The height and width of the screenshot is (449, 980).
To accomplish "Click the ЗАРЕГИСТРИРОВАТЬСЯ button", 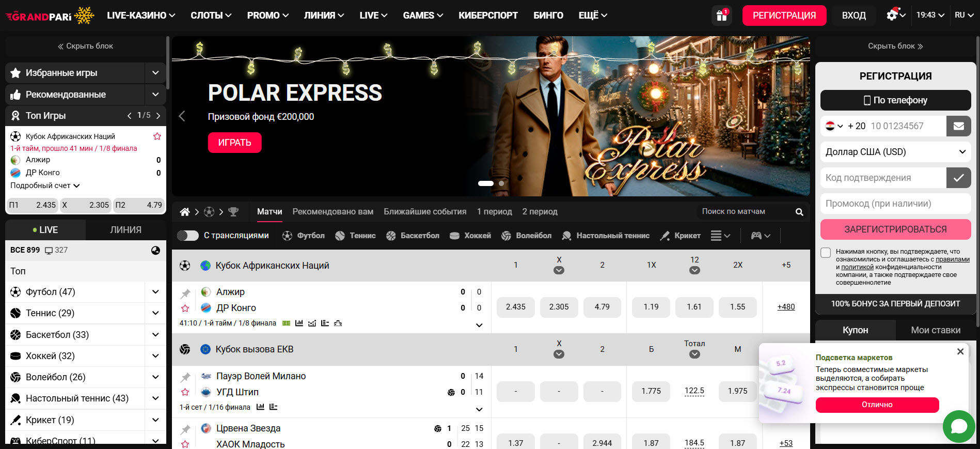I will (896, 229).
